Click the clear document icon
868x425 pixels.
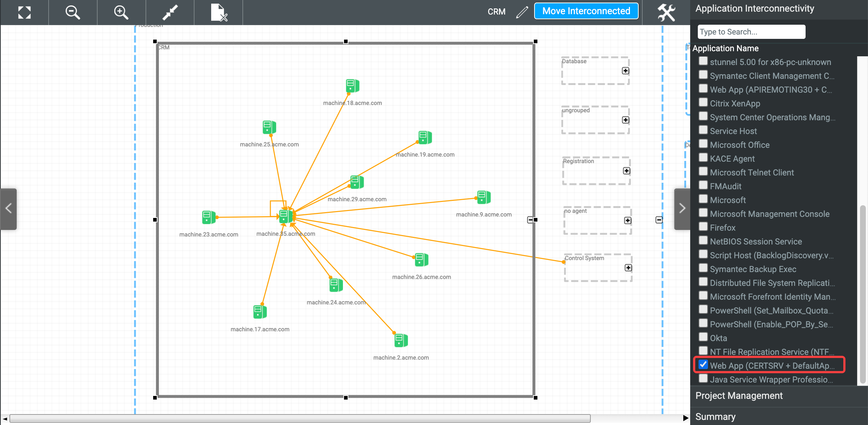[x=218, y=12]
